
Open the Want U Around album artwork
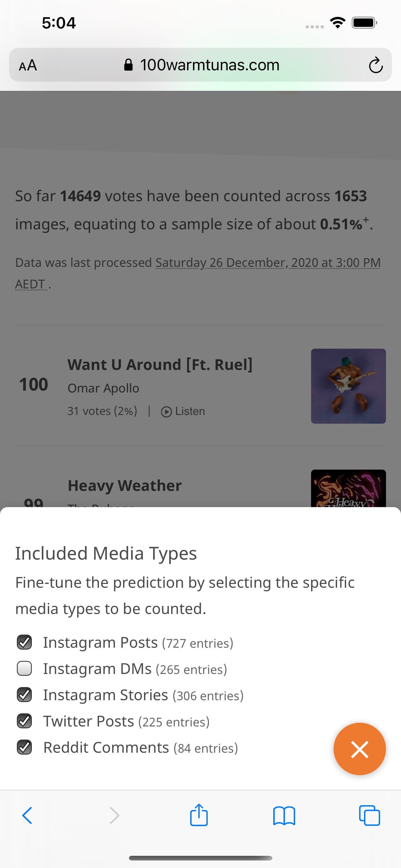pos(348,386)
